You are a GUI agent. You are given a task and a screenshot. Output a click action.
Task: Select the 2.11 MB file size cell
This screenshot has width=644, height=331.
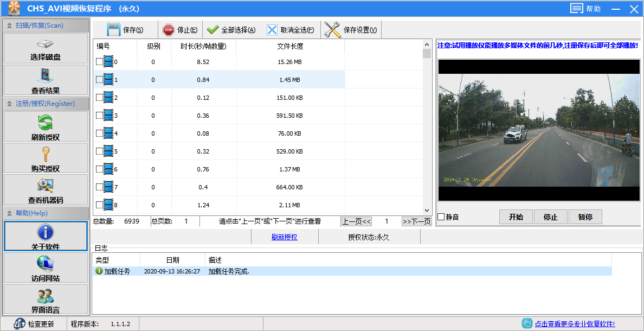pyautogui.click(x=289, y=205)
